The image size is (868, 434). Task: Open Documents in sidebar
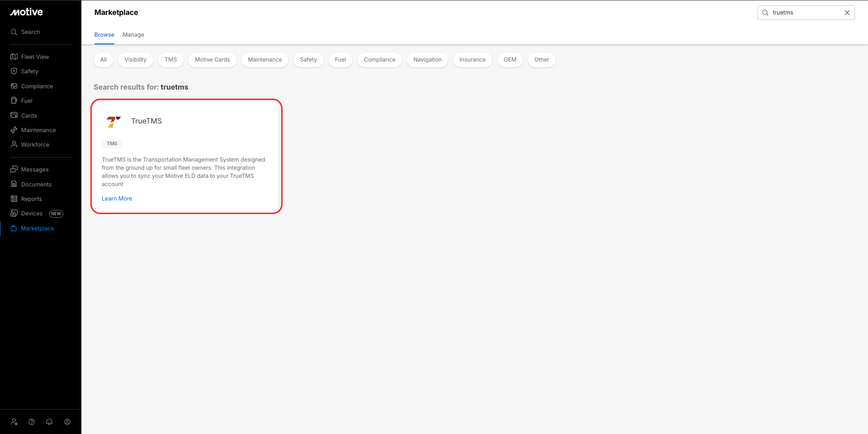pos(36,185)
